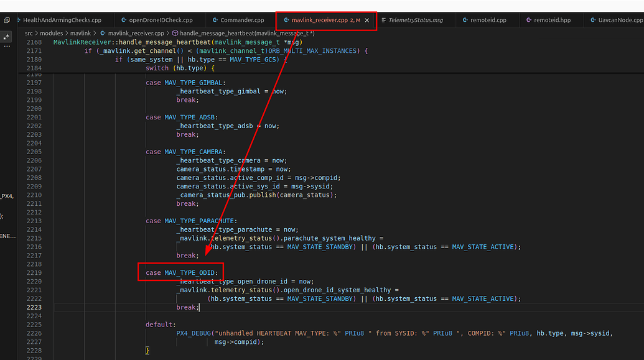Image resolution: width=644 pixels, height=360 pixels.
Task: Click 'camera_status.timestamp = now;' line
Action: click(x=234, y=169)
